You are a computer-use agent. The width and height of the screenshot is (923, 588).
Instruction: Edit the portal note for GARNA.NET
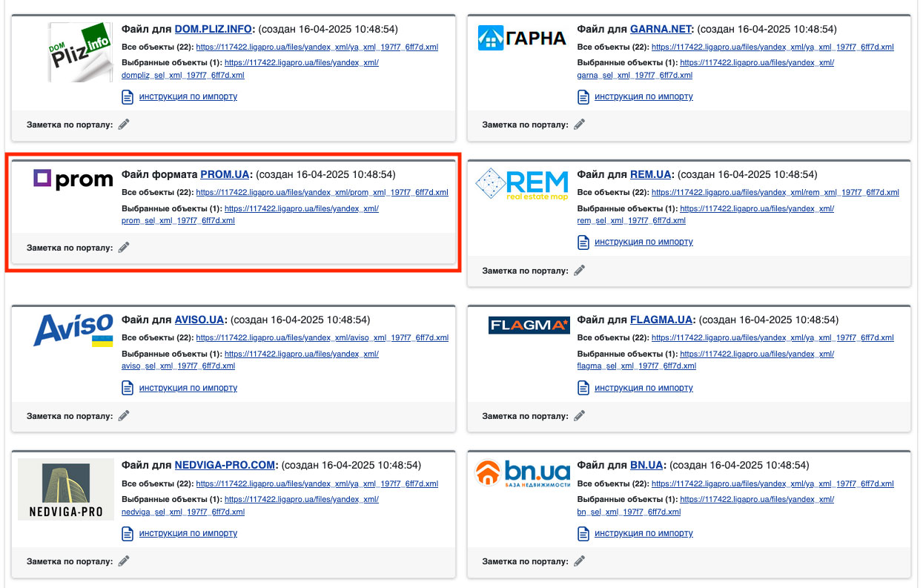(x=579, y=125)
